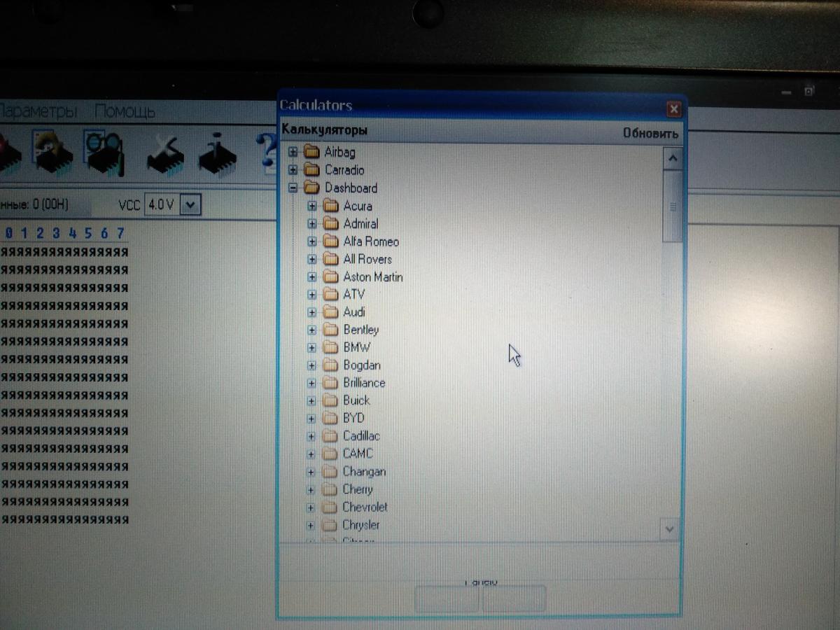Collapse the Dashboard folder
The height and width of the screenshot is (630, 840).
(293, 188)
